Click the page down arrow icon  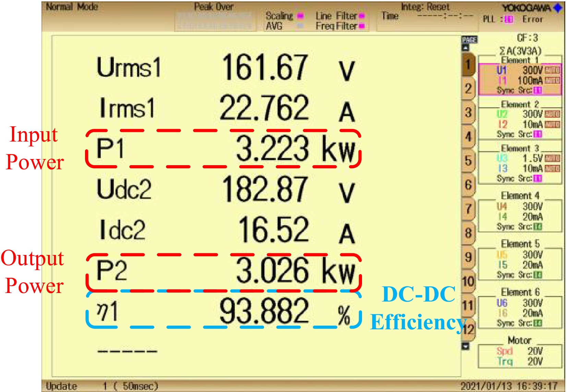tap(466, 346)
